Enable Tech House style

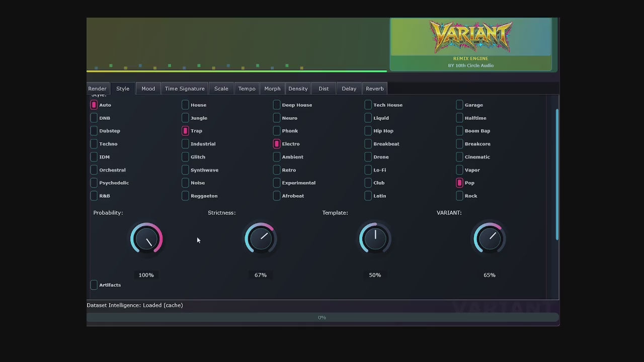[368, 105]
